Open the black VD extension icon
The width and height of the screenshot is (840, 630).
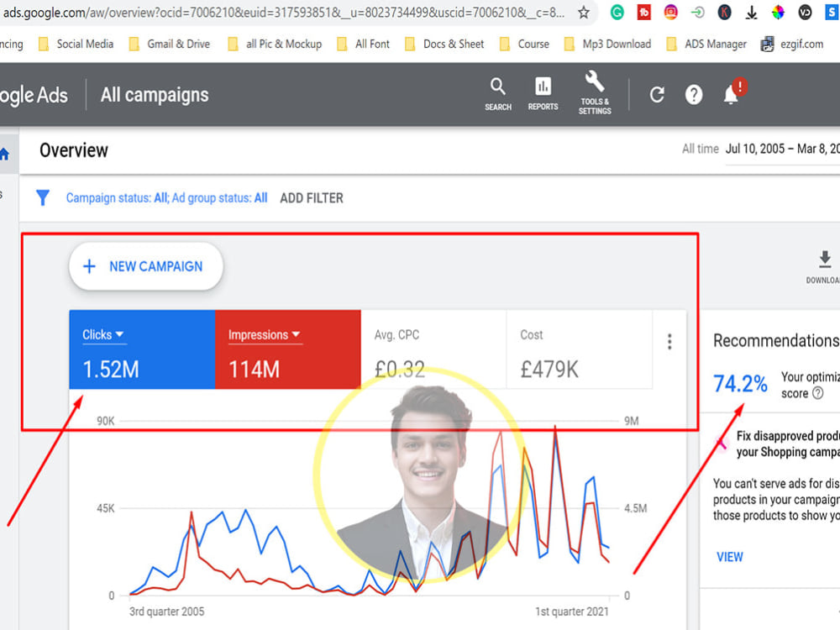805,13
